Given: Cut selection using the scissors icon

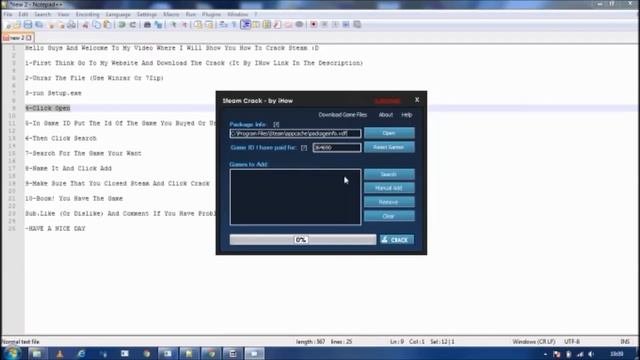Looking at the screenshot, I should click(85, 25).
